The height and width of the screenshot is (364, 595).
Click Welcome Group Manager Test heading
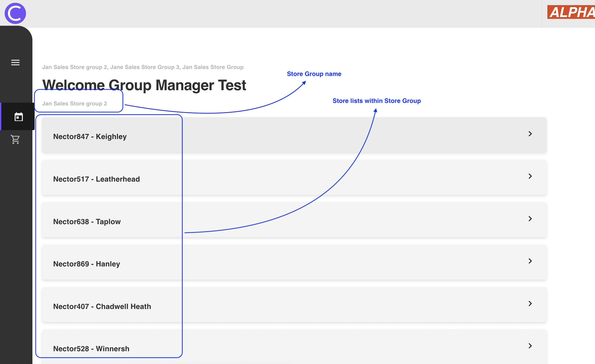[x=144, y=85]
